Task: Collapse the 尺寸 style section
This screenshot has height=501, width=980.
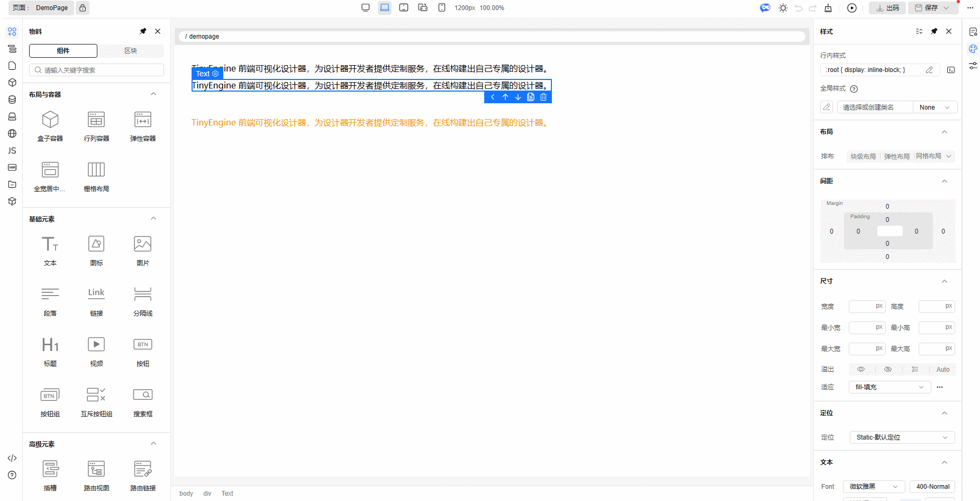Action: 945,281
